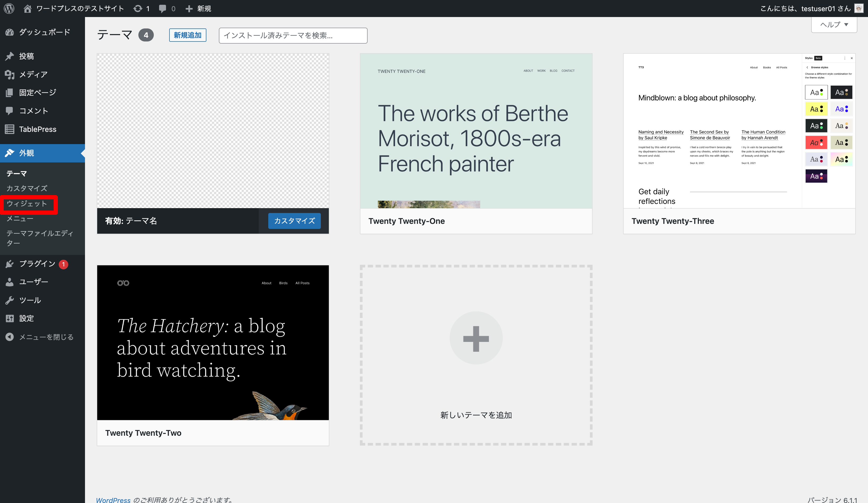The height and width of the screenshot is (503, 868).
Task: Click the 新規 link in admin bar
Action: (x=204, y=9)
